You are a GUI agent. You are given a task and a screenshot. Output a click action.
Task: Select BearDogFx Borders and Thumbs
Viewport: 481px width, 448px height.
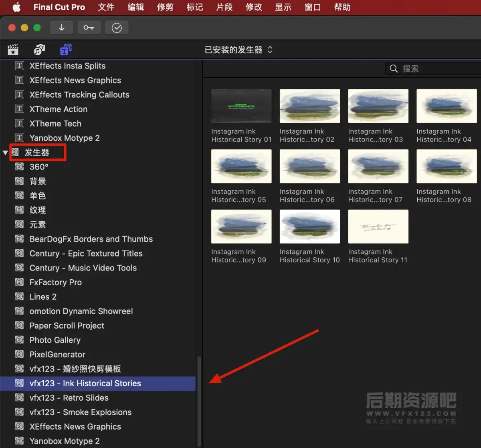coord(98,239)
